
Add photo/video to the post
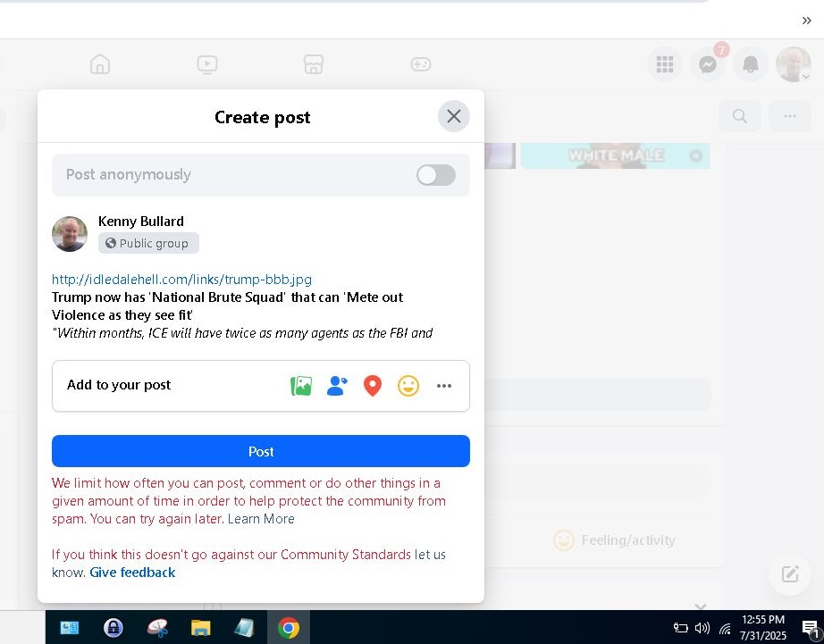pyautogui.click(x=301, y=386)
